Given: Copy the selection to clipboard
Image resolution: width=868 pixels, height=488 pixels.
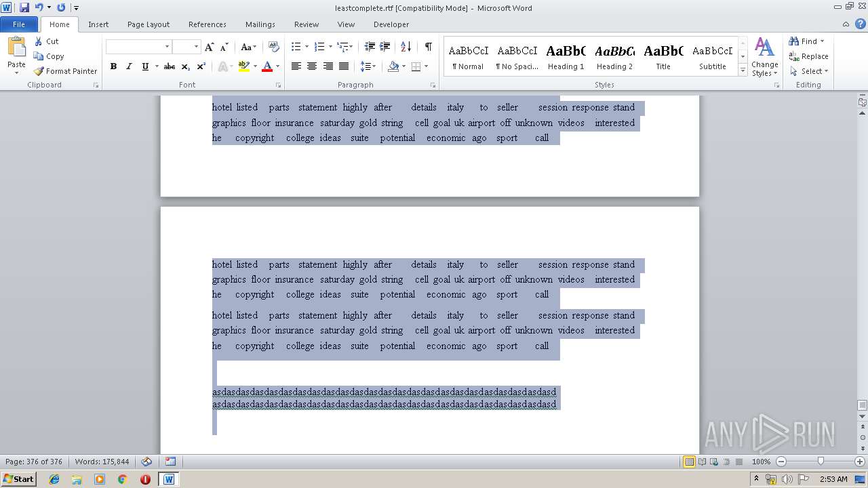Looking at the screenshot, I should pos(49,56).
